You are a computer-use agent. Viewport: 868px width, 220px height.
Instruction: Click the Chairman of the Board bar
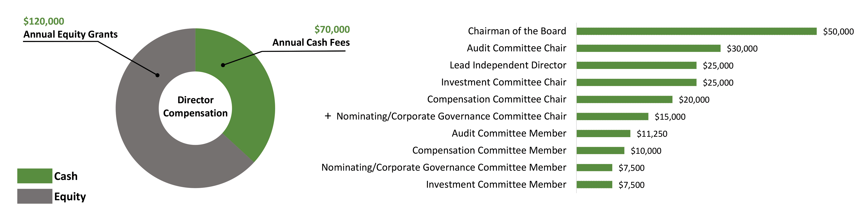point(696,31)
